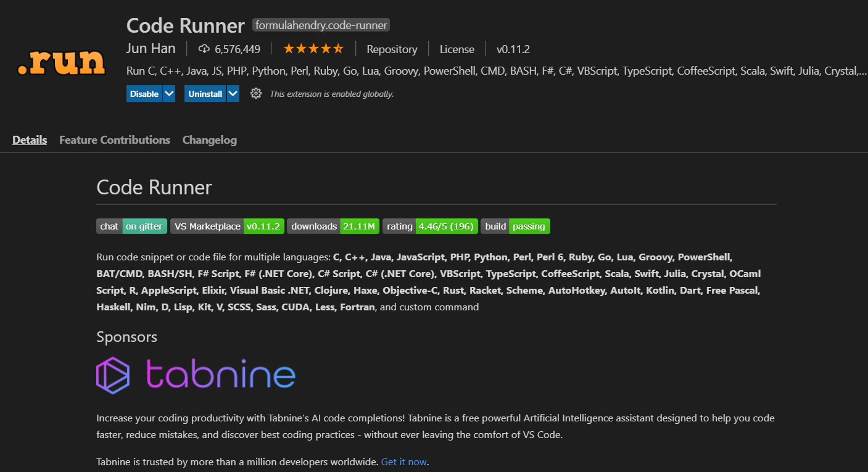This screenshot has width=868, height=472.
Task: Expand the 'VS Marketplace v0.11.2' badge
Action: tap(227, 226)
